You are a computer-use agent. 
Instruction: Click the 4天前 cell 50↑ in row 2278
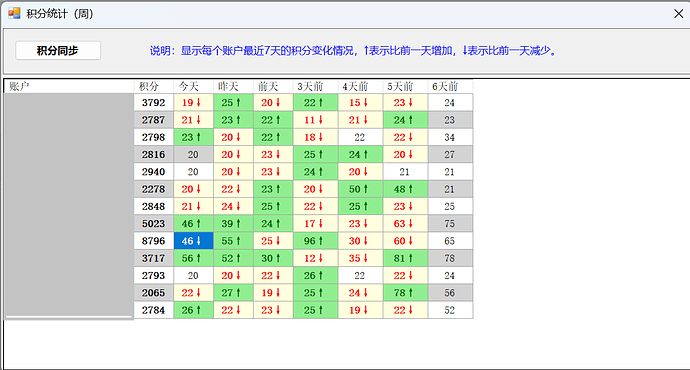pos(360,189)
